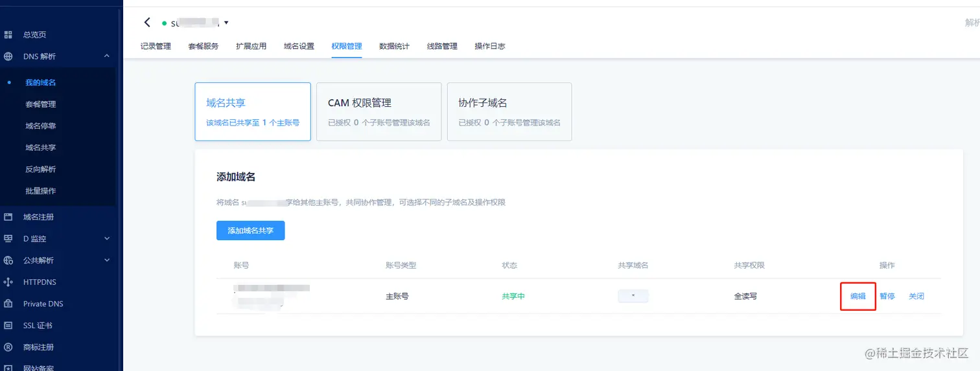Click the 共享权限 column header
The image size is (980, 371).
click(749, 265)
